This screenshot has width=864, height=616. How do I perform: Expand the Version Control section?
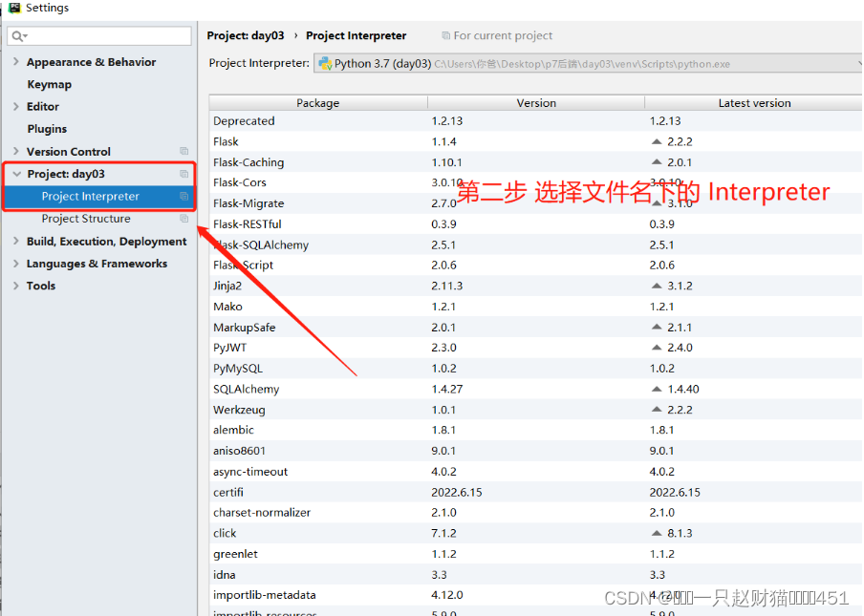tap(16, 152)
